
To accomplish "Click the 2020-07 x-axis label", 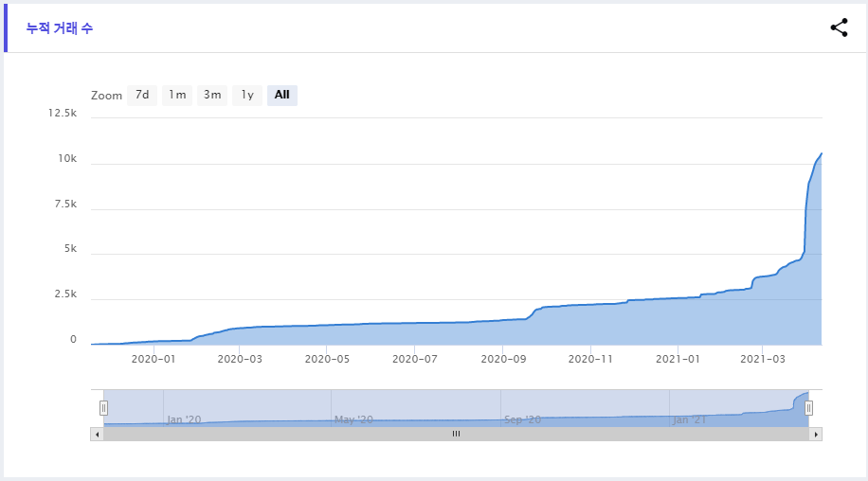I will 415,359.
